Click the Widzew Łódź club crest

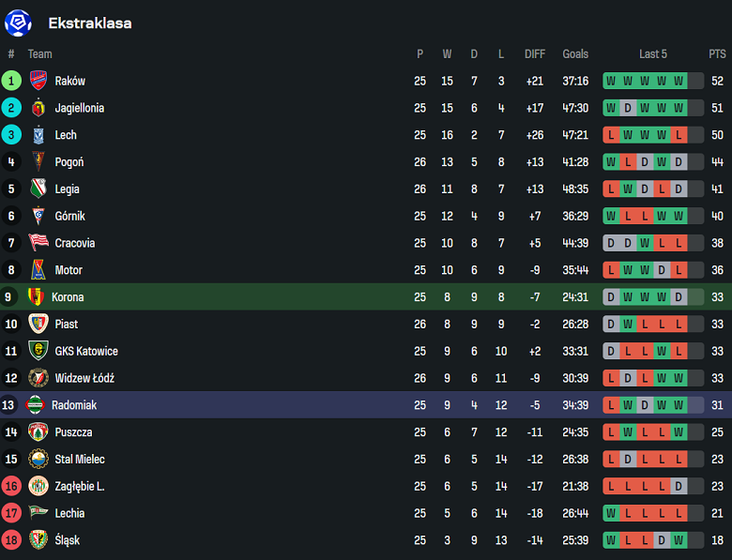click(38, 378)
